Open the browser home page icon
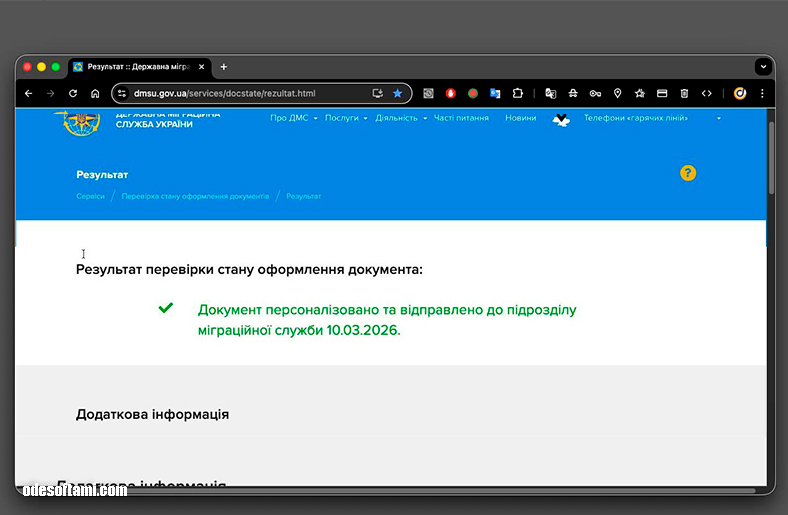 [x=95, y=93]
